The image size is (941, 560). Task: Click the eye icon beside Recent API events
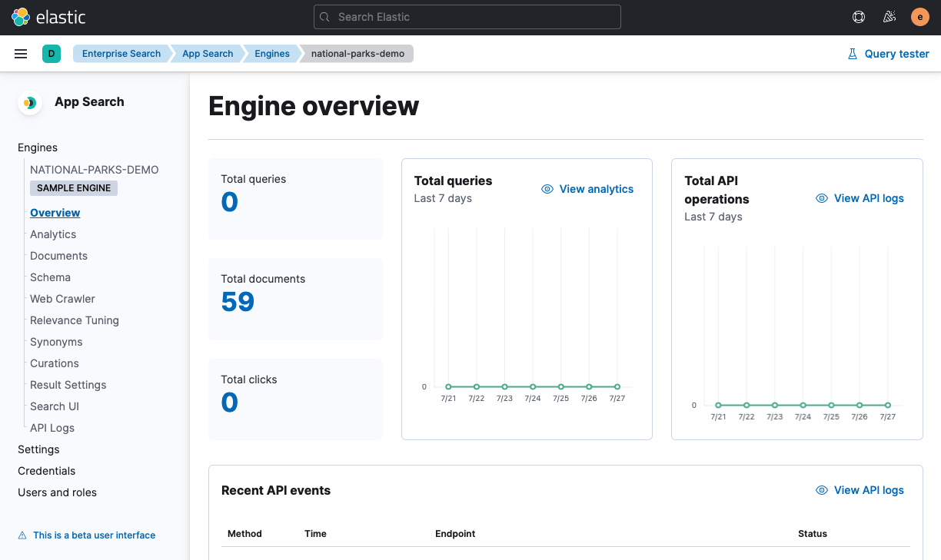click(820, 490)
